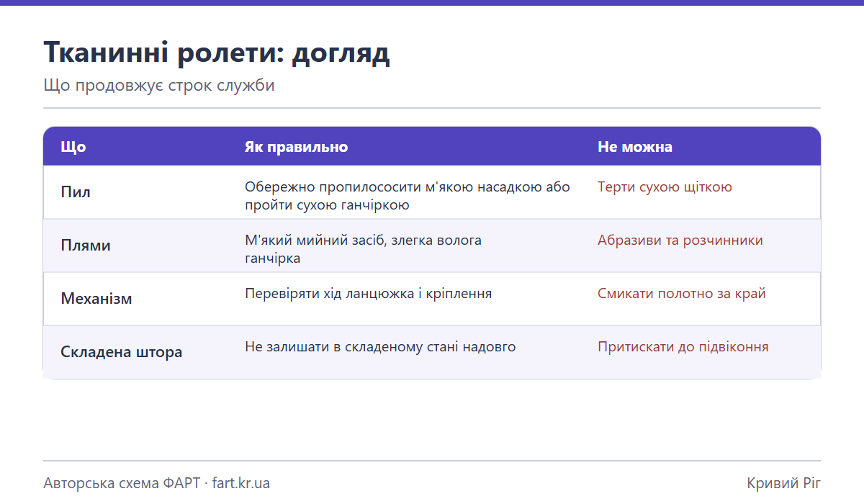Click the 'Складена штора' row label
The image size is (864, 504).
pyautogui.click(x=122, y=352)
